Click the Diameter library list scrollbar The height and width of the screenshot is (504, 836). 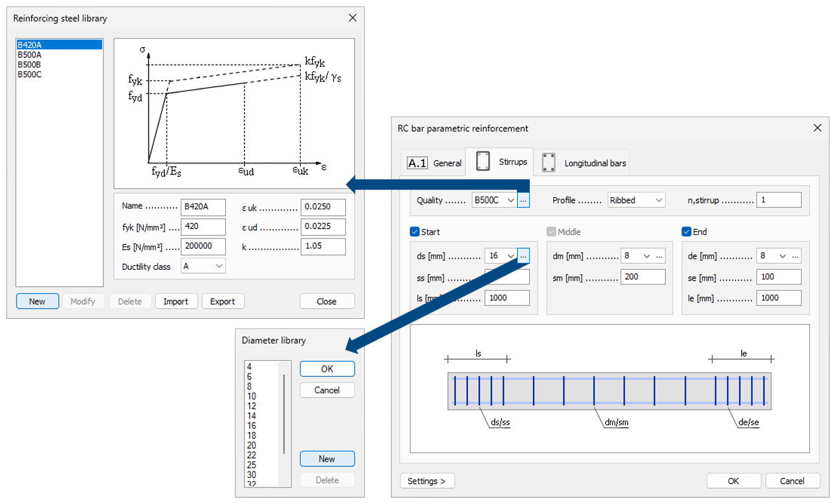pos(284,414)
